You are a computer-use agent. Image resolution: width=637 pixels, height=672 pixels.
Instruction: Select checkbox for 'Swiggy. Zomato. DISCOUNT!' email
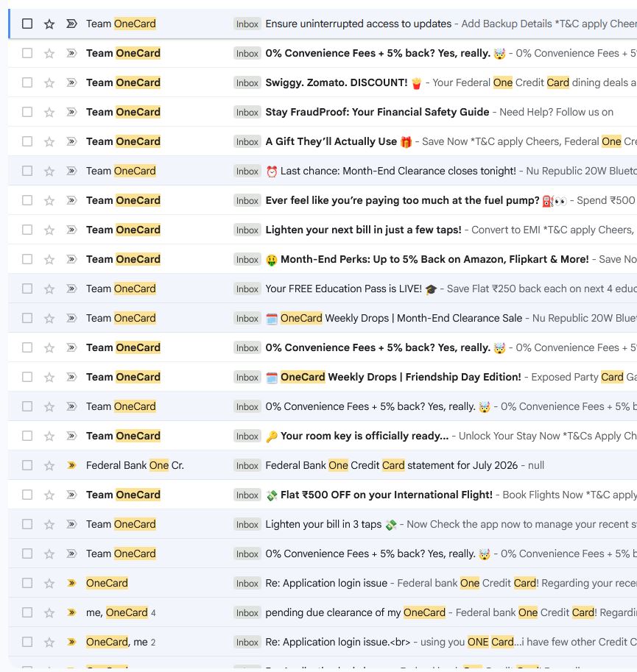pos(27,82)
